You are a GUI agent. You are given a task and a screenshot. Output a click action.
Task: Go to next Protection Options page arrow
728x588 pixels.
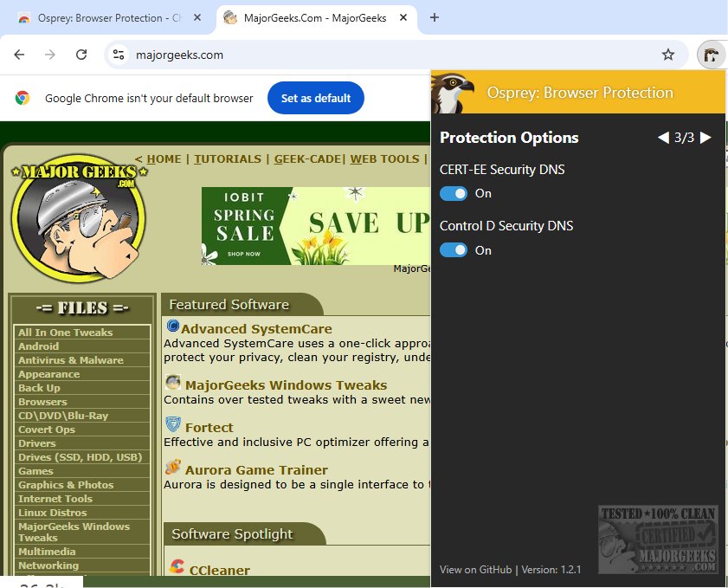705,138
